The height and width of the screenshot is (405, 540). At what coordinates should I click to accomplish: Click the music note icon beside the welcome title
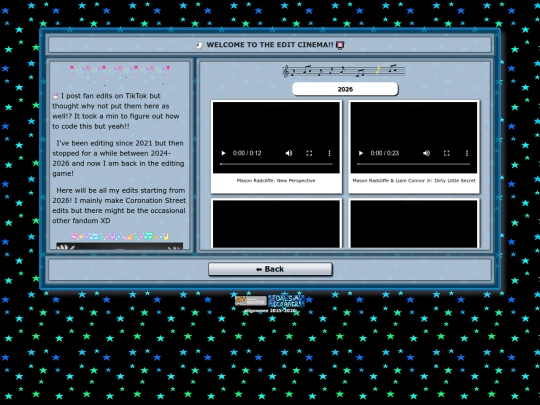pos(200,45)
